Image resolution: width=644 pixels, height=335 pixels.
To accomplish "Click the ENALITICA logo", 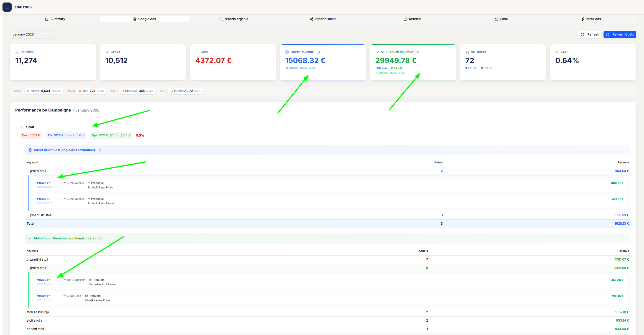I will pos(23,7).
